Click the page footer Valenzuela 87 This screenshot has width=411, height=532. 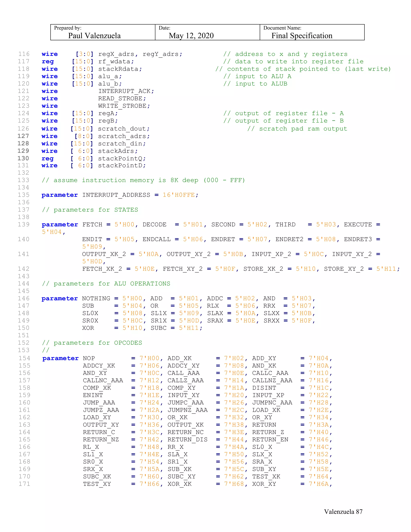(x=343, y=512)
